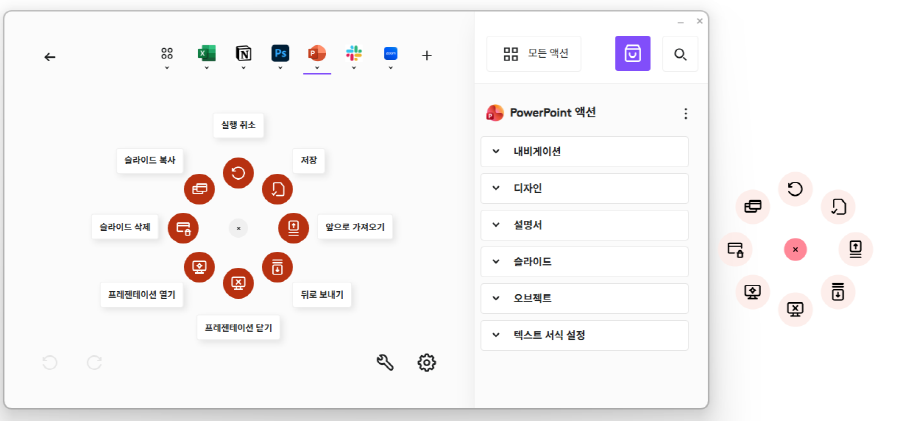This screenshot has width=900, height=421.
Task: Click the open presentation icon in the ring
Action: 199,267
